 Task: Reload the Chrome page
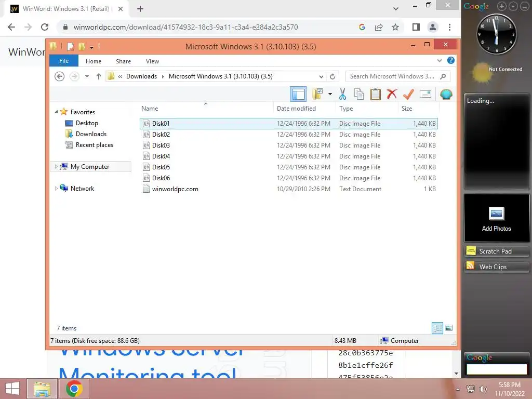45,27
